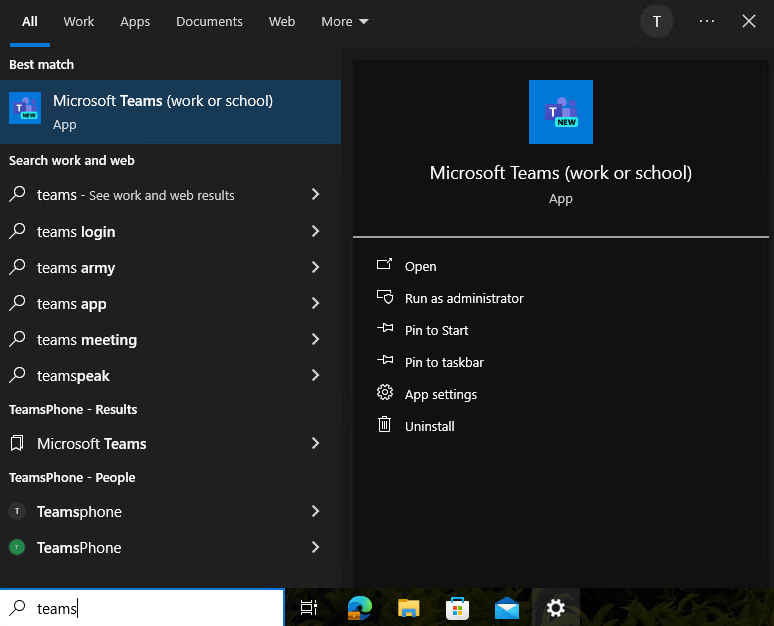
Task: Open Task View from the taskbar
Action: coord(309,608)
